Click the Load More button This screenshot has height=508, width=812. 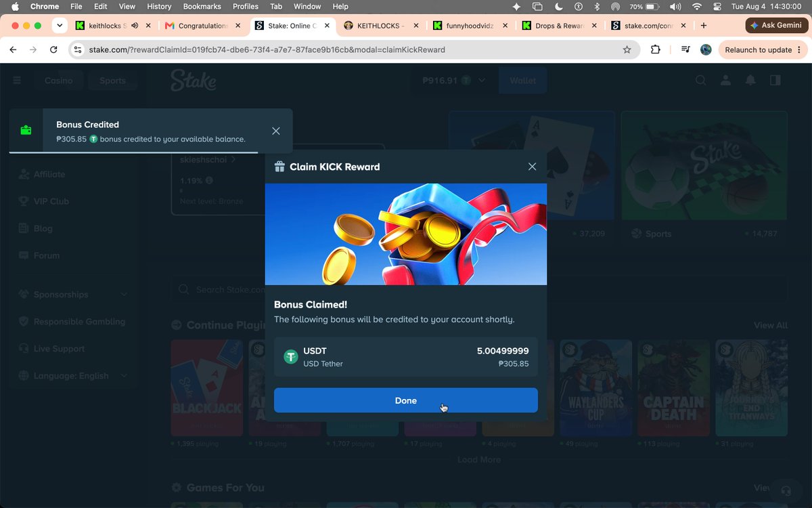pyautogui.click(x=479, y=459)
